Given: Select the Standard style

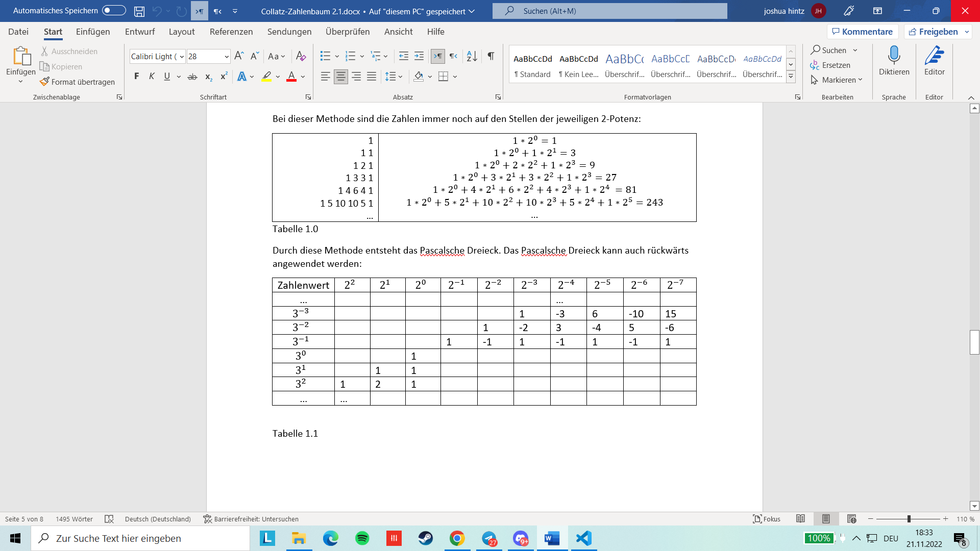Looking at the screenshot, I should click(532, 65).
